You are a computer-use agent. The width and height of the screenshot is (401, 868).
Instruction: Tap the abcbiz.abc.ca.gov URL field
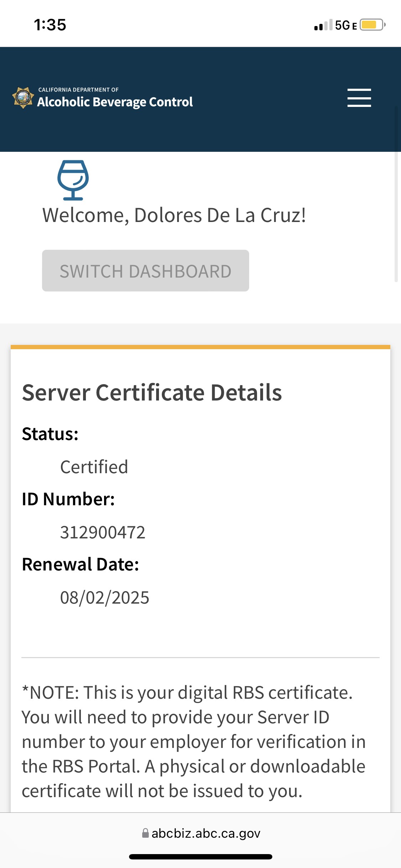[206, 833]
